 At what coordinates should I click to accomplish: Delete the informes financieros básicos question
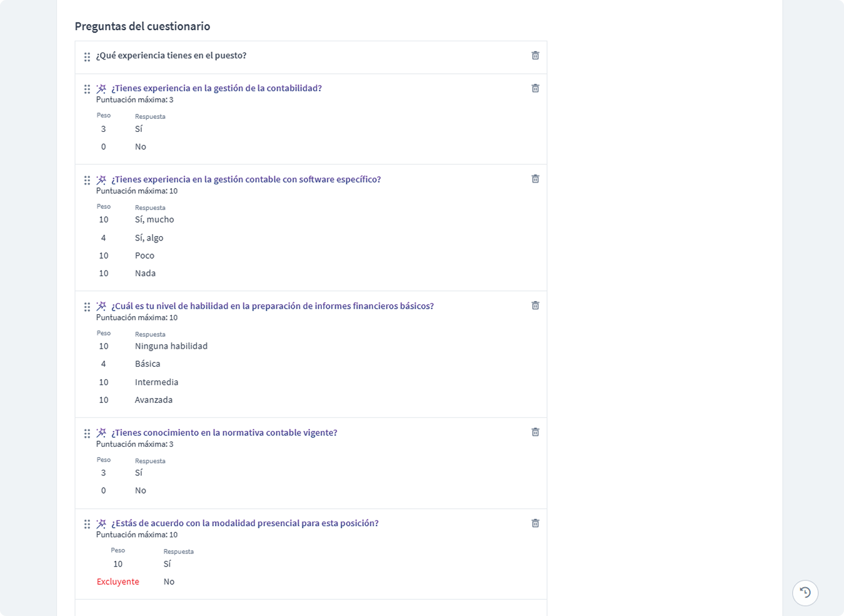pos(535,306)
